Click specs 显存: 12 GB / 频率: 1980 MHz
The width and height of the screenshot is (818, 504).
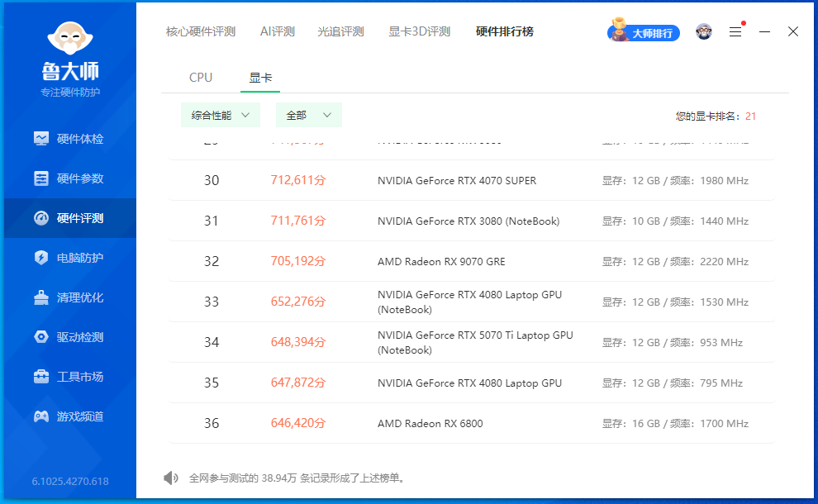coord(676,181)
